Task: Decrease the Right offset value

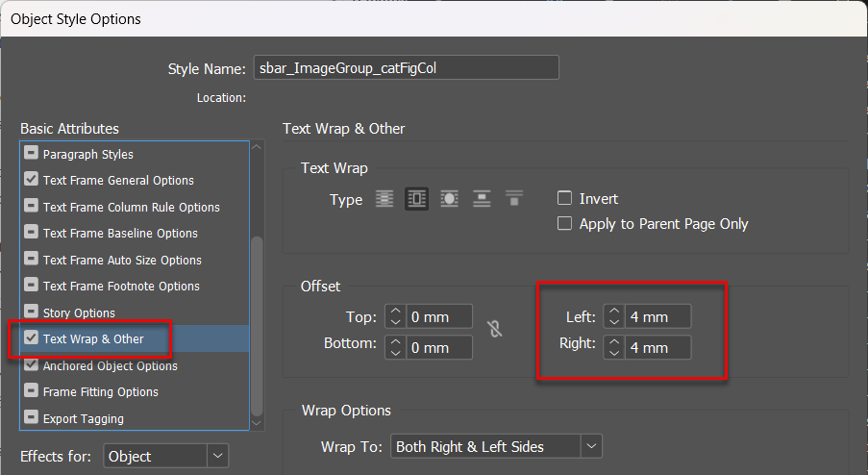Action: pos(613,354)
